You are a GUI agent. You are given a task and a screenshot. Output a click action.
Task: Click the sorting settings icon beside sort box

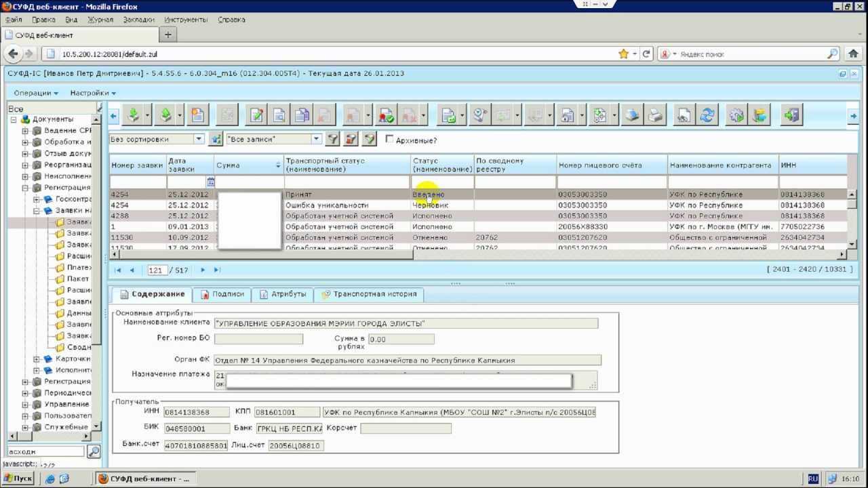(x=216, y=139)
